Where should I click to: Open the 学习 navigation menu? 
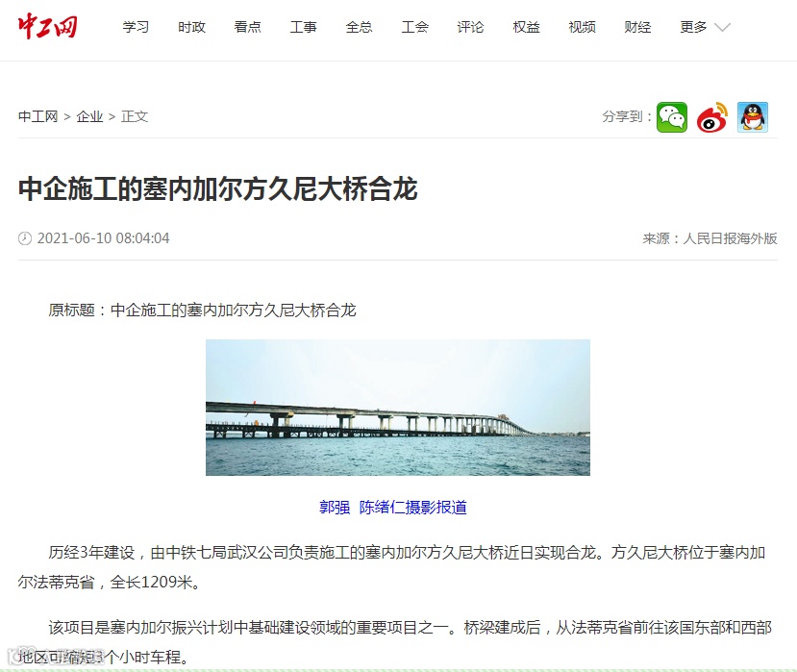tap(136, 27)
